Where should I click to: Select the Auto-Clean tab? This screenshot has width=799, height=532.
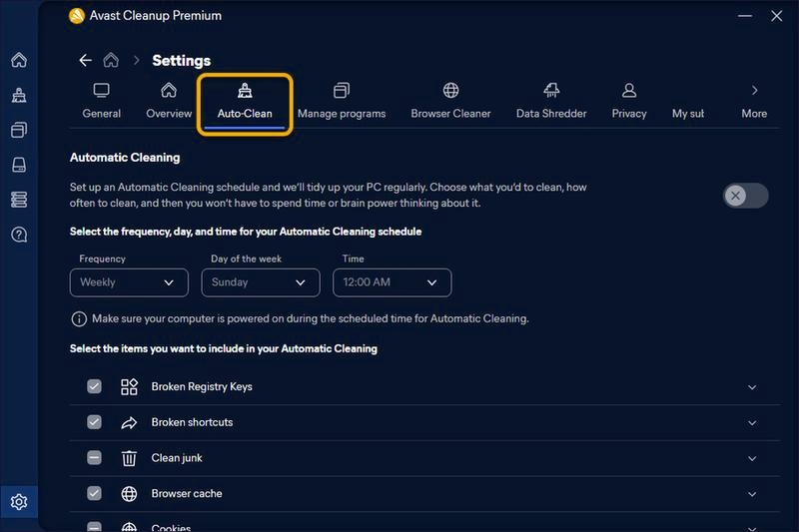pos(245,104)
